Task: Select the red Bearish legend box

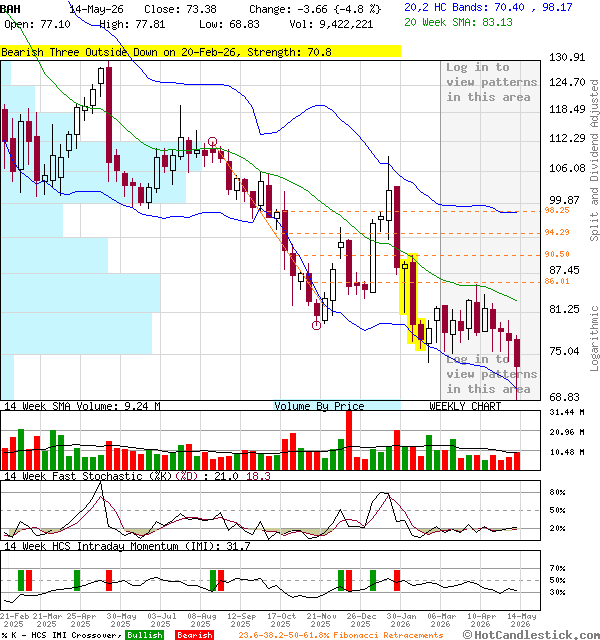Action: tap(195, 635)
